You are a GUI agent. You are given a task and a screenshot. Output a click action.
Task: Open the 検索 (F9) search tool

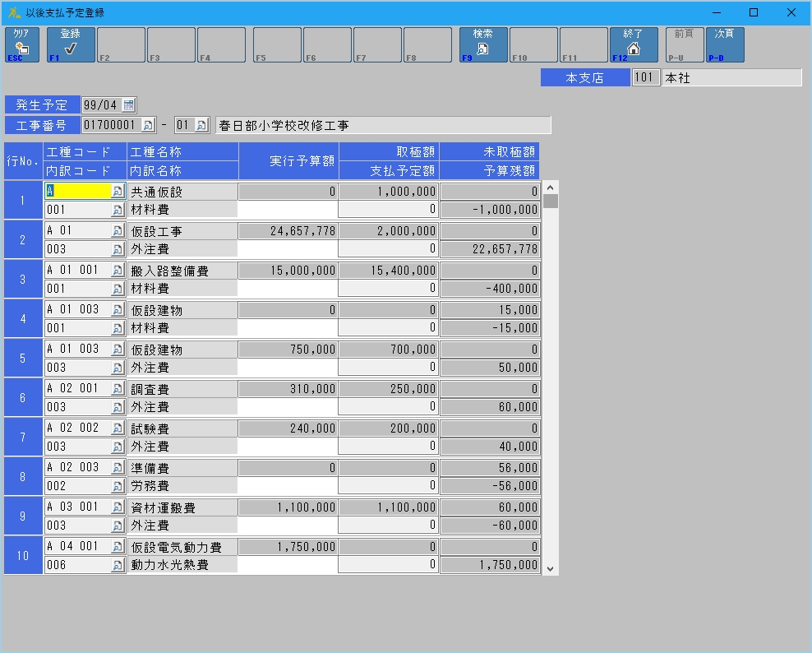[482, 44]
